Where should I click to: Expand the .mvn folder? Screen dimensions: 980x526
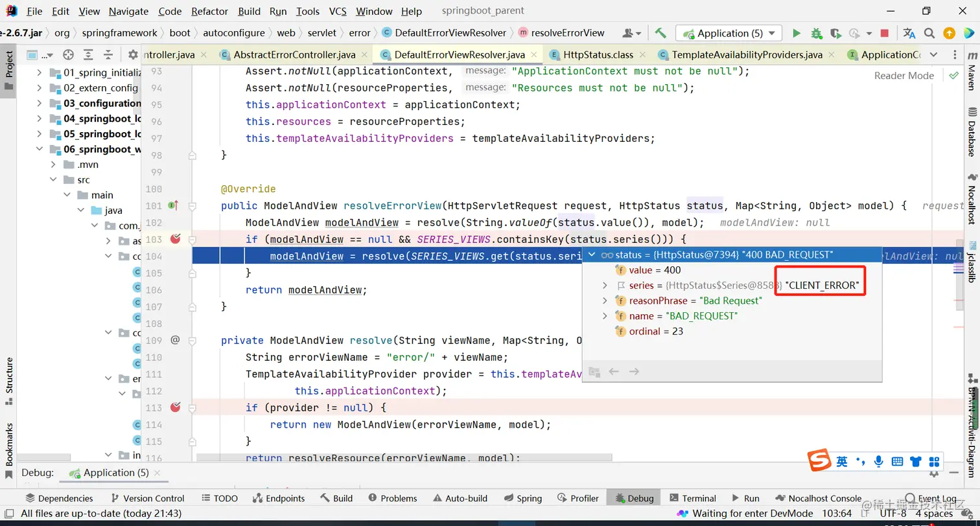point(54,165)
